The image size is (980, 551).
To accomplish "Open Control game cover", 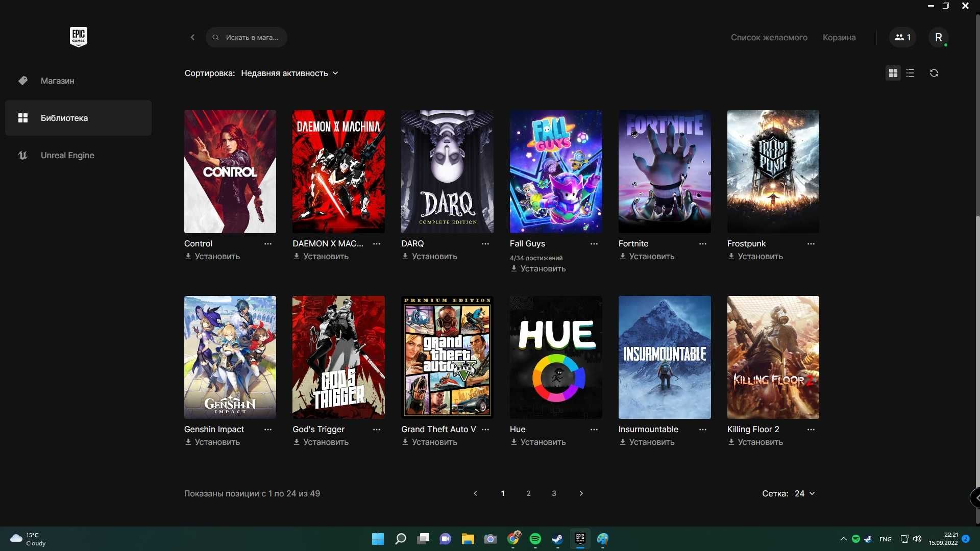I will [x=230, y=171].
